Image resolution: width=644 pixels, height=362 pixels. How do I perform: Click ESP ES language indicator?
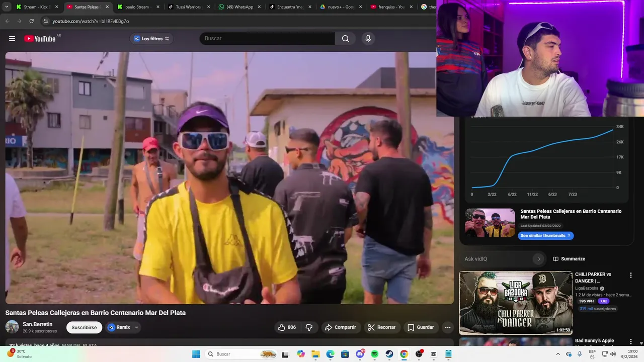pyautogui.click(x=592, y=354)
